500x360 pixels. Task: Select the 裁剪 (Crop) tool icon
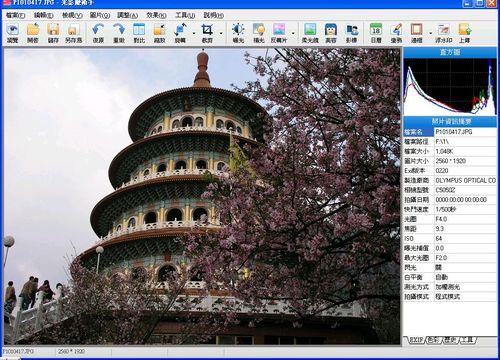(207, 33)
